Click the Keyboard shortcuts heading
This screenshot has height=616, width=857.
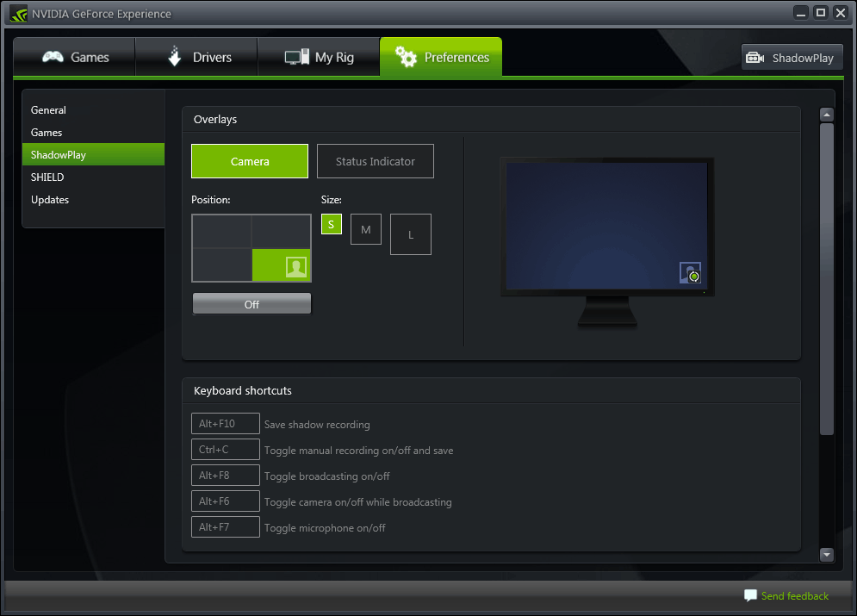tap(243, 390)
